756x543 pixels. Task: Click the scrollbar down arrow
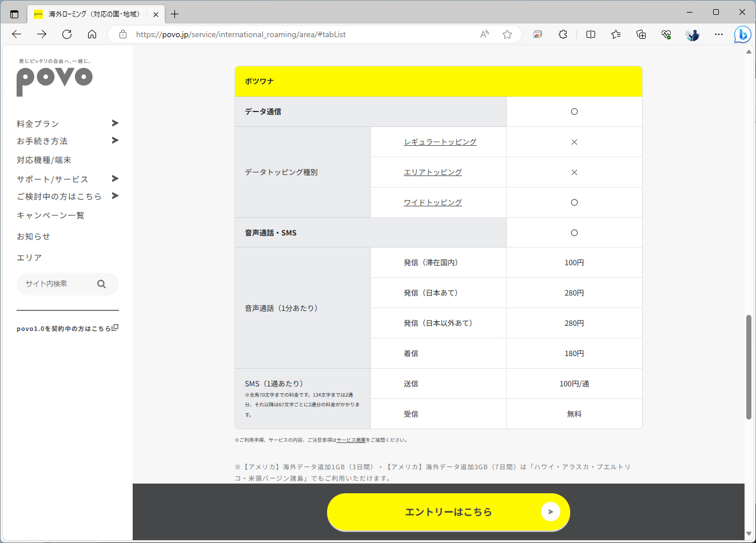point(749,533)
